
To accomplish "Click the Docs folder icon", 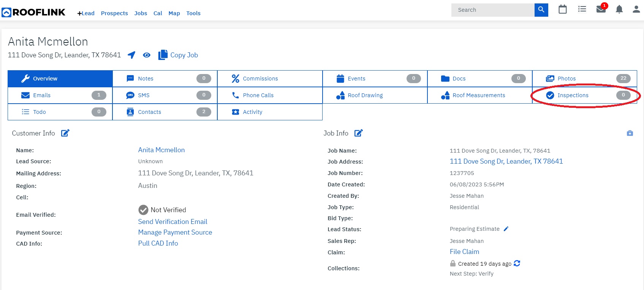I will tap(445, 79).
